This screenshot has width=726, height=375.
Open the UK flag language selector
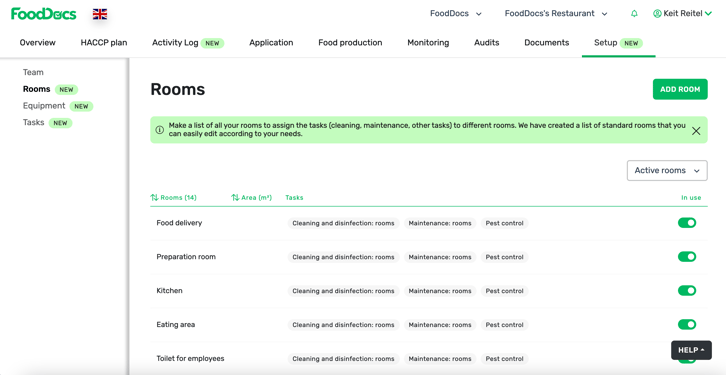coord(100,14)
